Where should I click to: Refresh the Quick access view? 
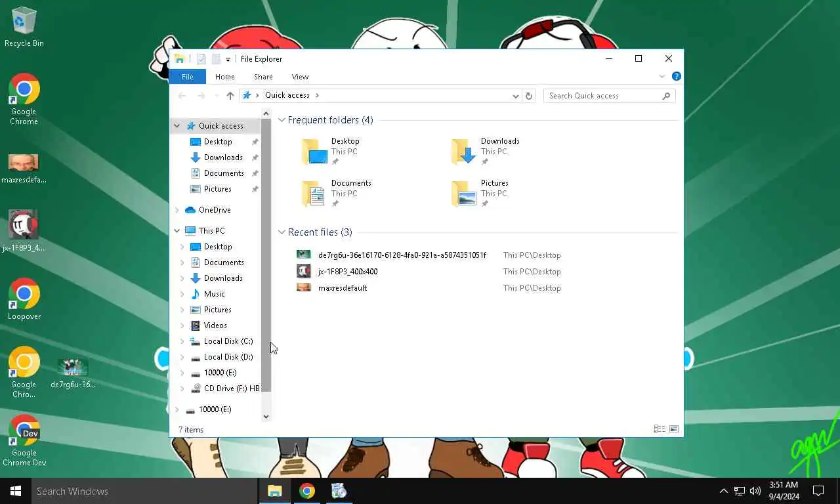[529, 96]
